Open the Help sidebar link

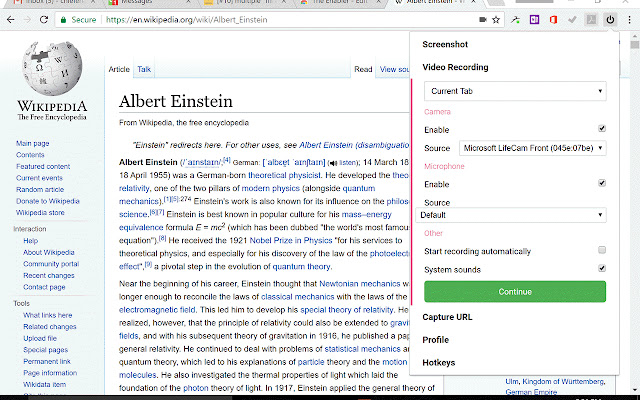point(30,241)
